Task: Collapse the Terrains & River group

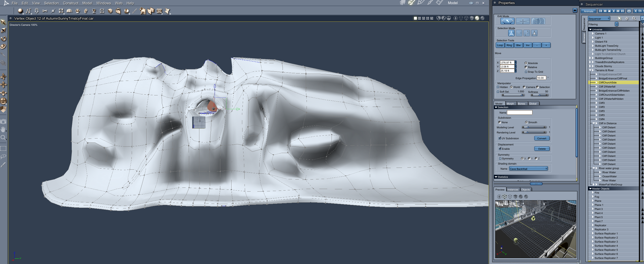Action: tap(590, 70)
